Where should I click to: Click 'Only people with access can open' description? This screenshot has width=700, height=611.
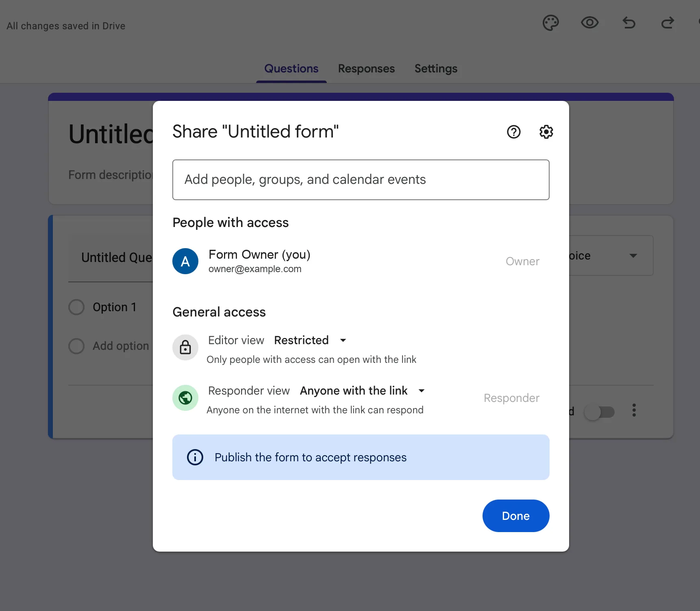[x=311, y=360]
